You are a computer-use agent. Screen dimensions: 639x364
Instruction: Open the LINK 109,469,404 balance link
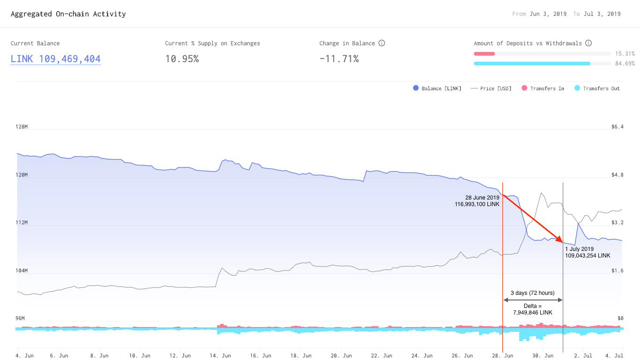coord(56,59)
